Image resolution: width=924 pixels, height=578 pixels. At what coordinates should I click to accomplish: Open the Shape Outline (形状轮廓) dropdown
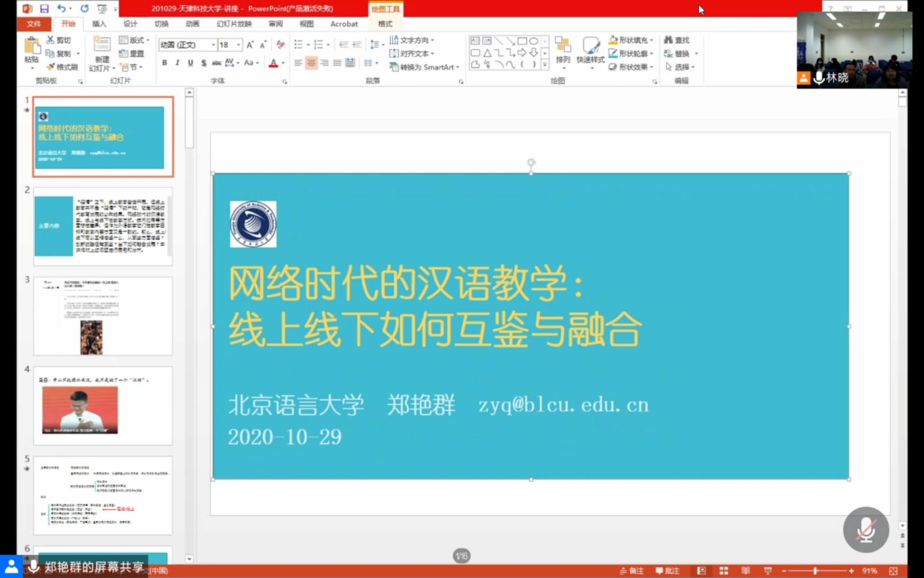coord(631,54)
